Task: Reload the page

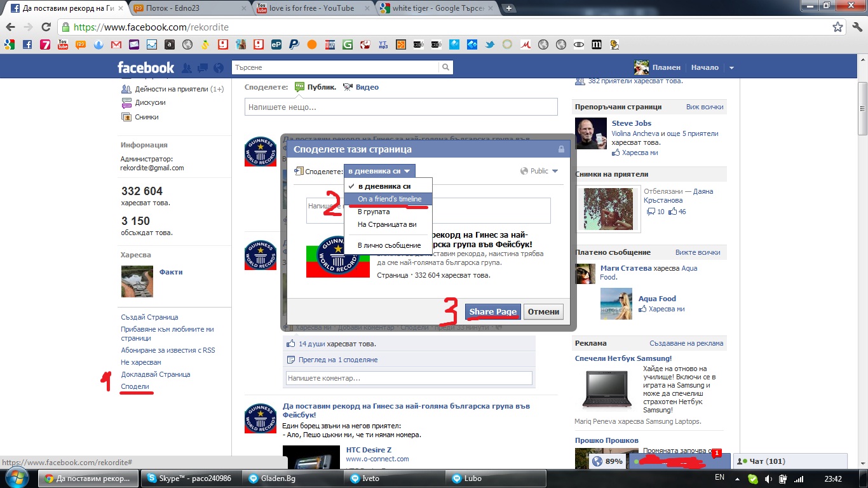Action: click(46, 27)
